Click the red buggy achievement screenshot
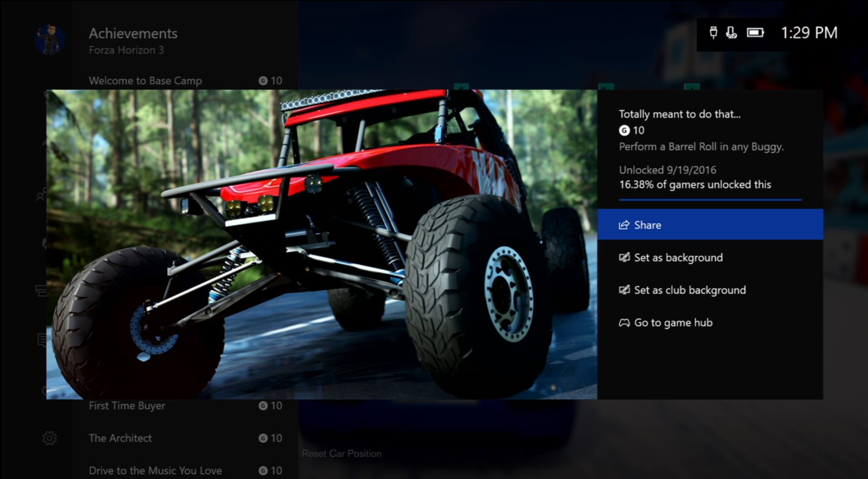 pyautogui.click(x=321, y=245)
